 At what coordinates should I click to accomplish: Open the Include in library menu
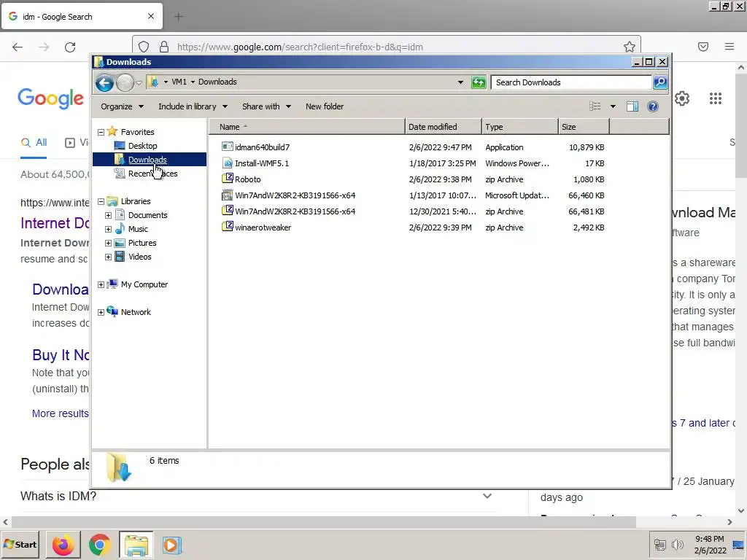coord(193,106)
